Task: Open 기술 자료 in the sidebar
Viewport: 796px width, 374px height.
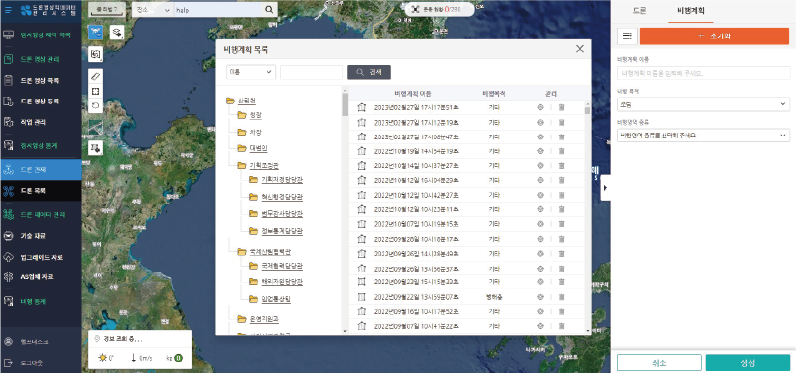Action: [x=34, y=236]
